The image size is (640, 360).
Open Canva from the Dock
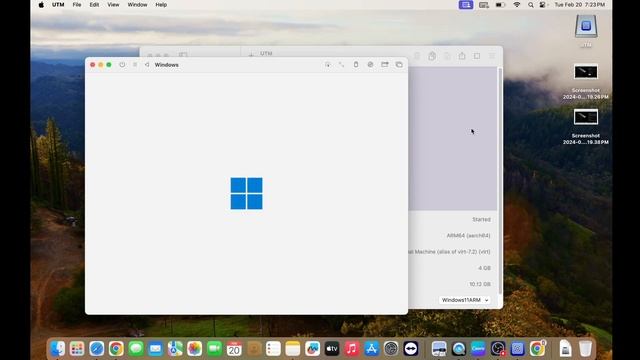coord(478,349)
